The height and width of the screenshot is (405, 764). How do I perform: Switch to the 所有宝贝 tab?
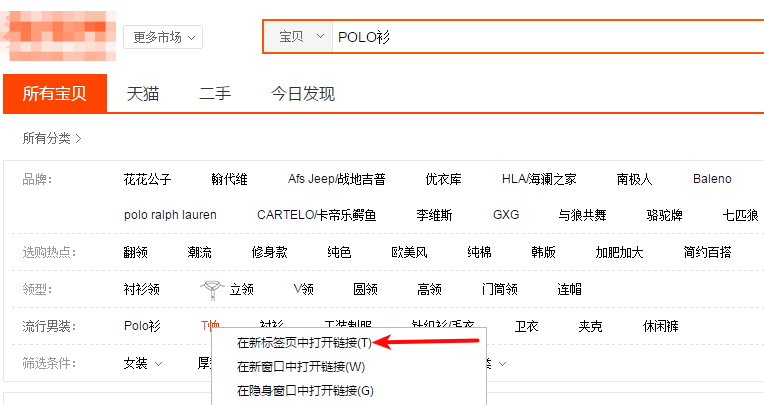[55, 94]
